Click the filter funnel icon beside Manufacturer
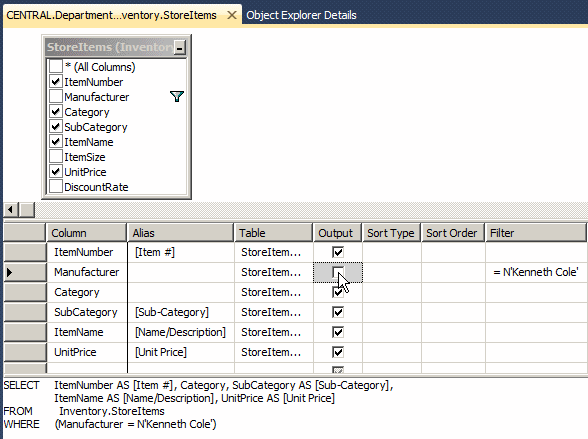Screen dimensions: 588x439 point(177,97)
